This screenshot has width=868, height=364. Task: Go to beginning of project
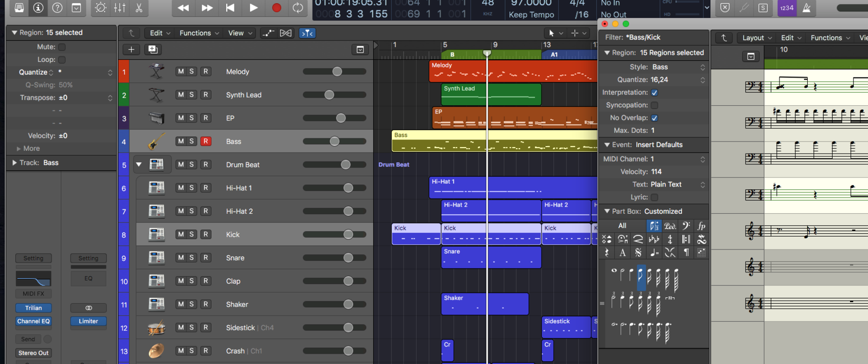pos(230,8)
